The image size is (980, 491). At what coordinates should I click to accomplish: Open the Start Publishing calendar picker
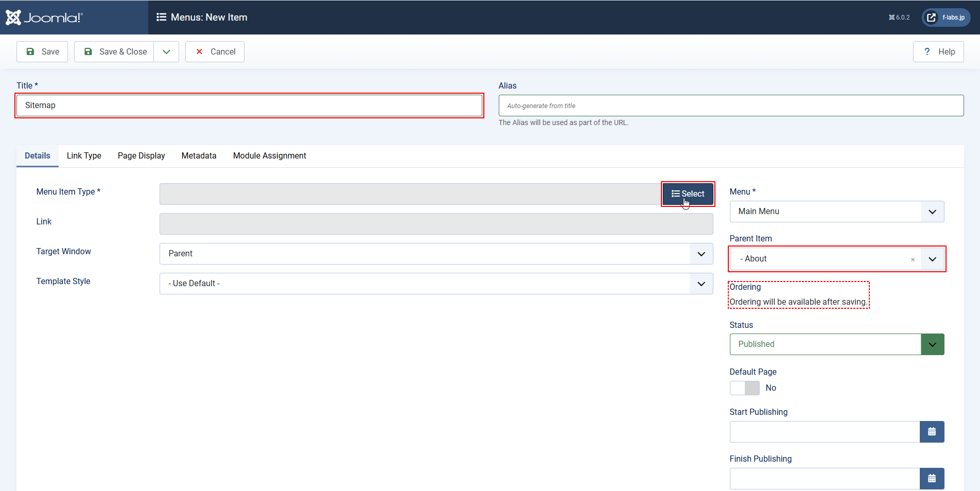[932, 432]
